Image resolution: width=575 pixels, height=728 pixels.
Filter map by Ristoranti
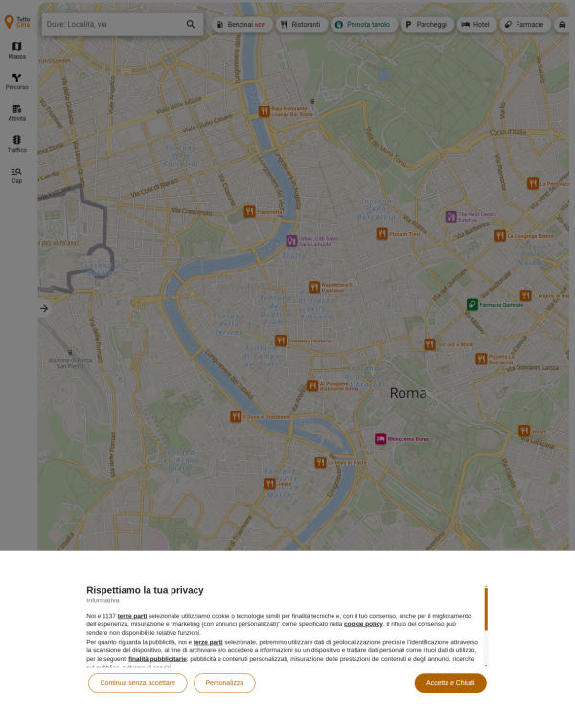[x=301, y=24]
